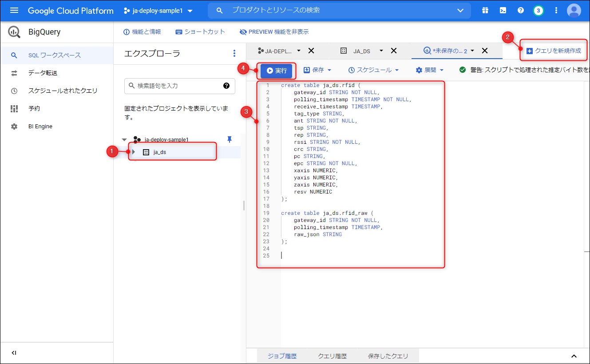Activate Cloud Shell terminal icon

[x=503, y=11]
